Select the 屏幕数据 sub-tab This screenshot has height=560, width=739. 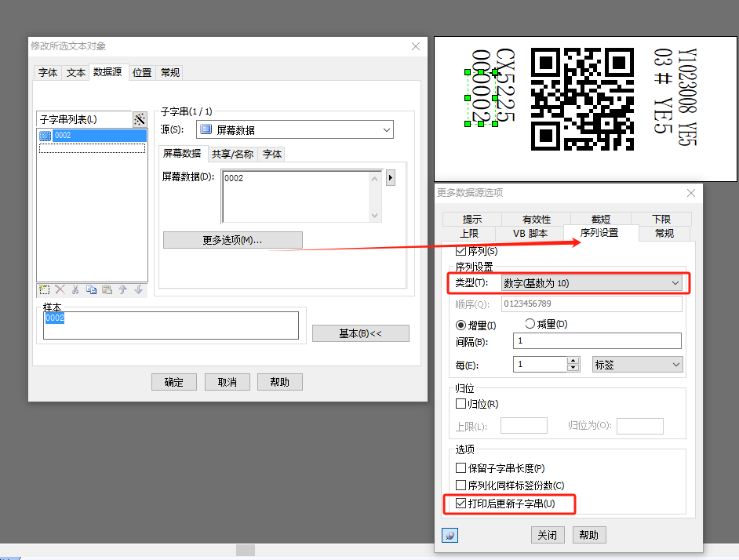coord(182,153)
